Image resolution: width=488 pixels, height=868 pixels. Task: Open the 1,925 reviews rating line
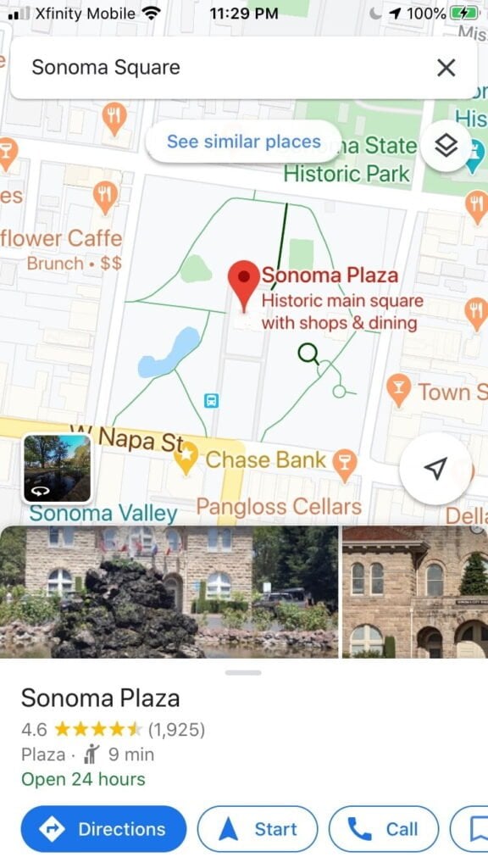point(113,729)
